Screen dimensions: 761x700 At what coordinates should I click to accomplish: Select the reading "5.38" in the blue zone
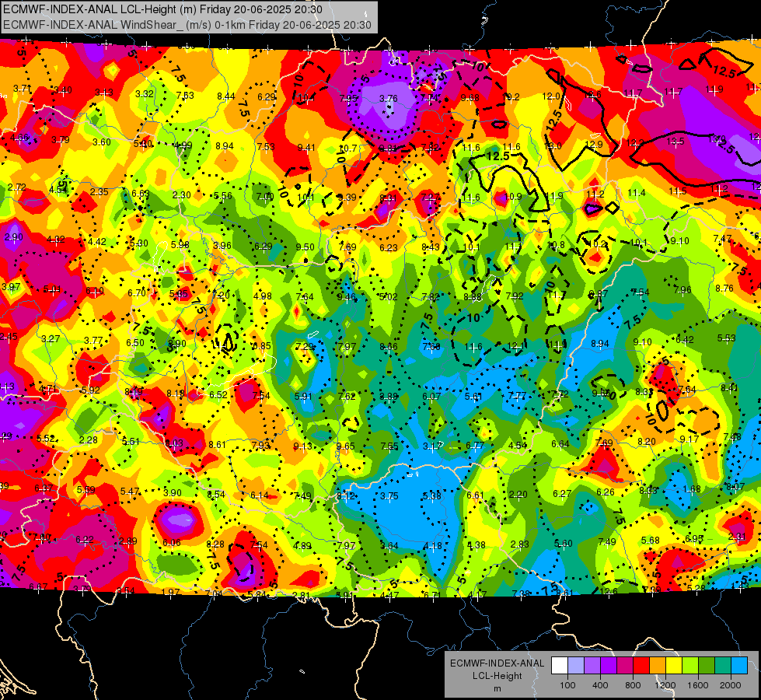[x=432, y=495]
